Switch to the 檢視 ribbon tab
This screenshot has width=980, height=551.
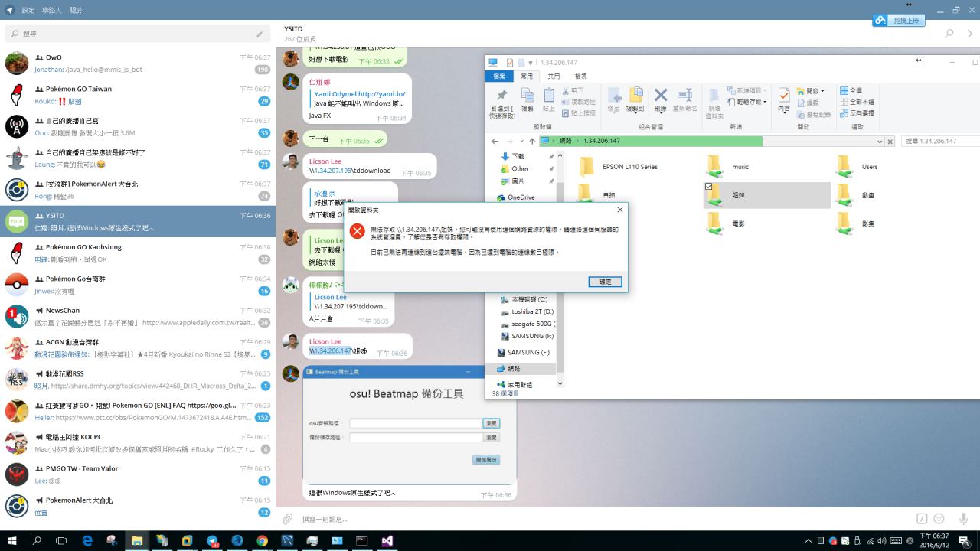tap(580, 77)
